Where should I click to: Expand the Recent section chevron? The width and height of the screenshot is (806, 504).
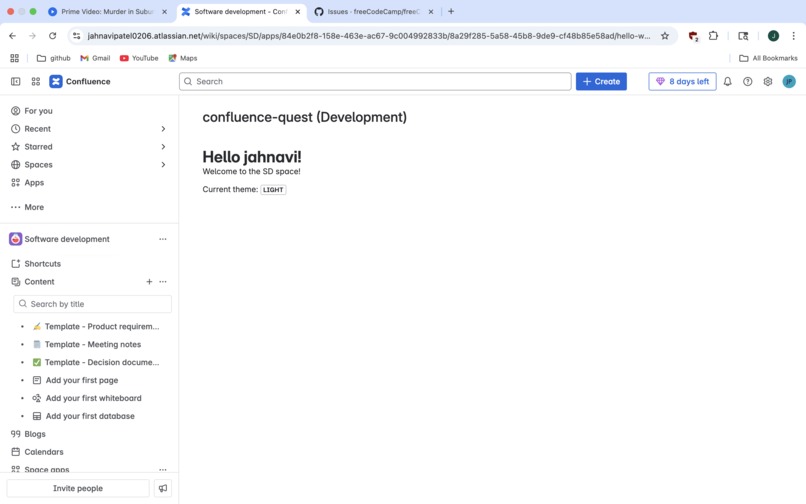(x=163, y=129)
